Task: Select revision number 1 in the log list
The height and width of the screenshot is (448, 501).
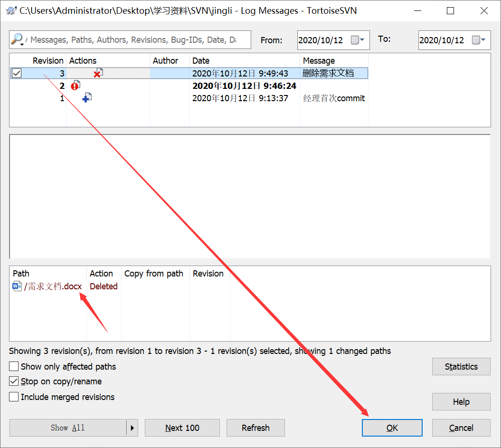Action: tap(62, 98)
